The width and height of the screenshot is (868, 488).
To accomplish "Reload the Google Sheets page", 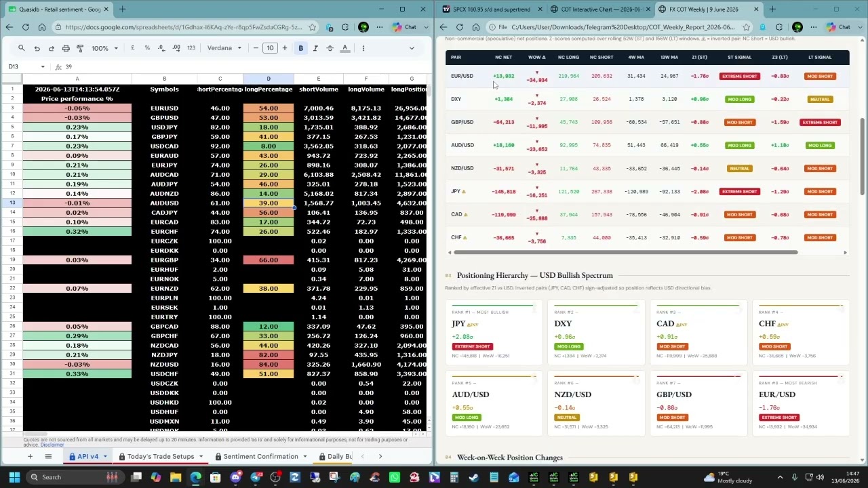I will pos(26,27).
